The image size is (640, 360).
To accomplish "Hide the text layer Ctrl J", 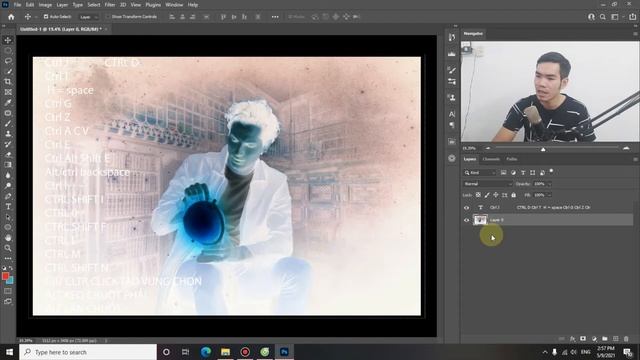I will coord(467,208).
